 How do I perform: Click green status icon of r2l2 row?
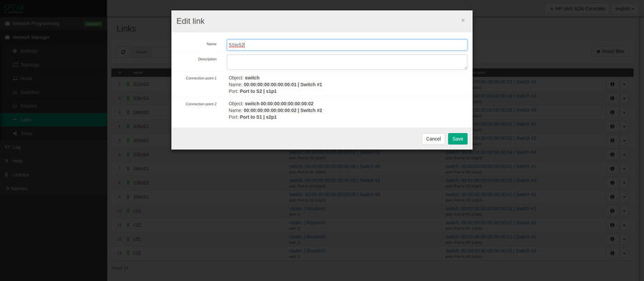128,253
